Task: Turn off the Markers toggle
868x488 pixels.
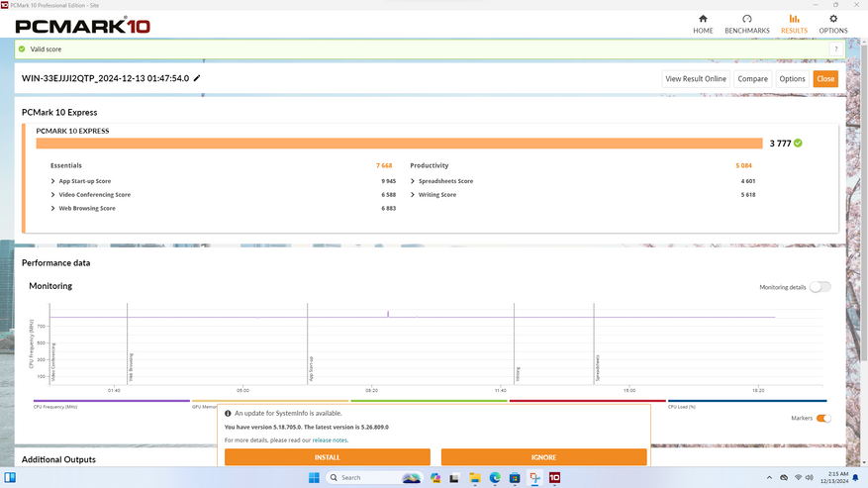Action: pyautogui.click(x=822, y=419)
